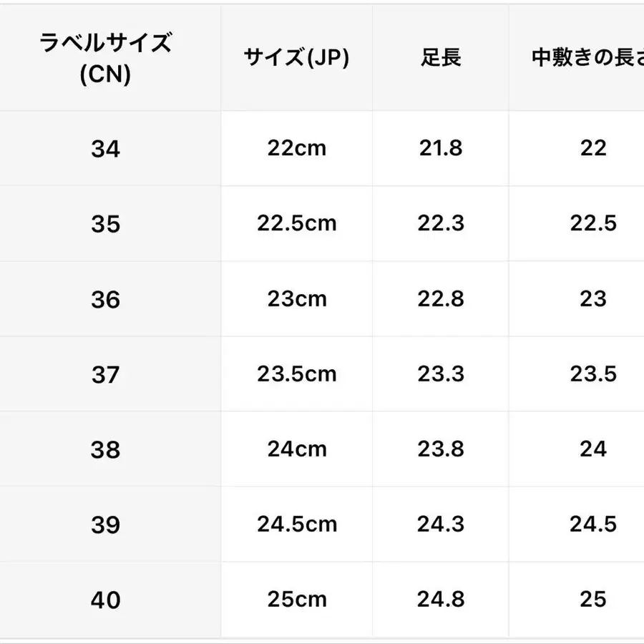Click the サイズ(JP) column header
The height and width of the screenshot is (644, 644).
[296, 59]
